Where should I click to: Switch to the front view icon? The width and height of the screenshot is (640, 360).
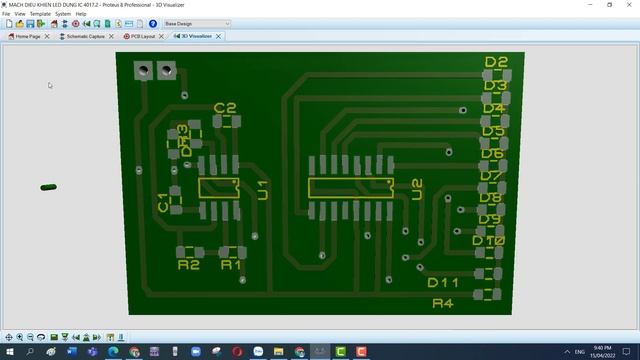click(x=65, y=337)
